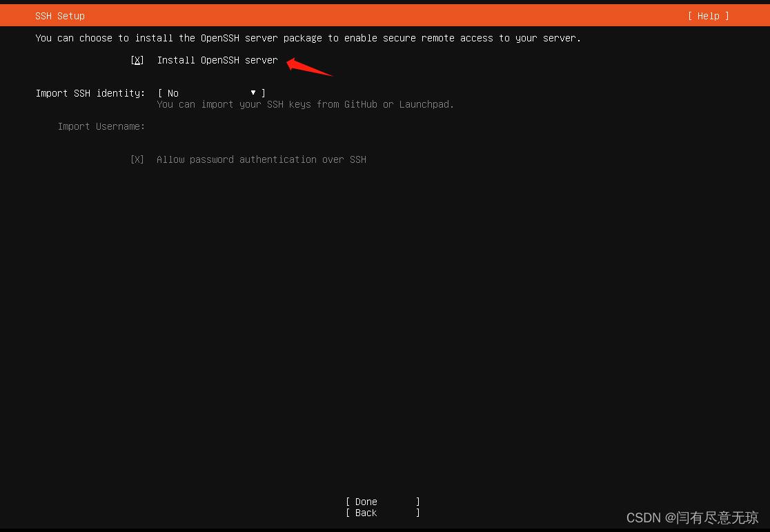Click the 'Import SSH identity:' label

(90, 93)
